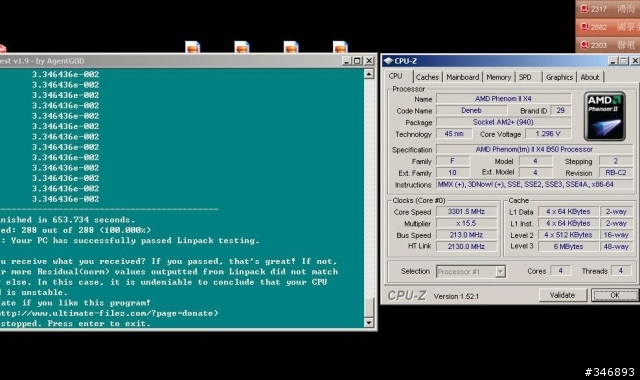Click the CPU-Z title bar icon
The width and height of the screenshot is (640, 380).
(x=388, y=61)
